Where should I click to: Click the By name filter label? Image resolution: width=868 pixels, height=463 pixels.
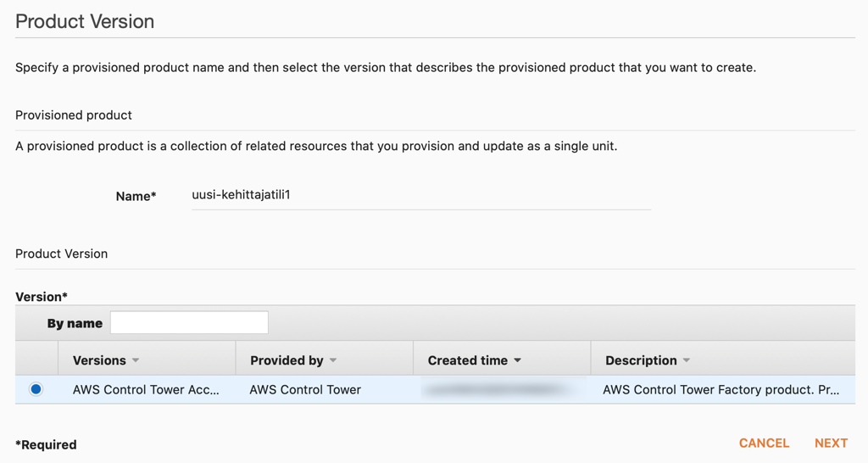75,323
